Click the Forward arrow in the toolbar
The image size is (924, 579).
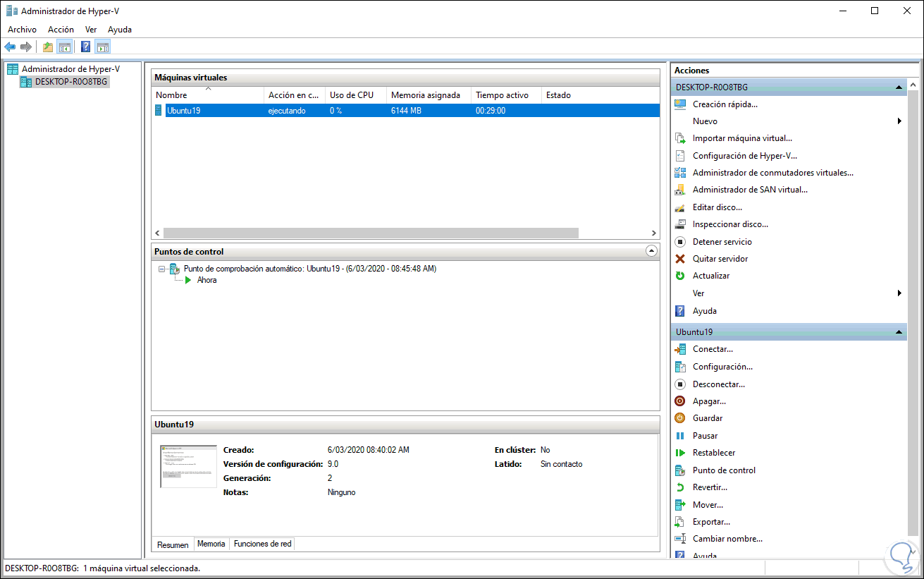26,47
